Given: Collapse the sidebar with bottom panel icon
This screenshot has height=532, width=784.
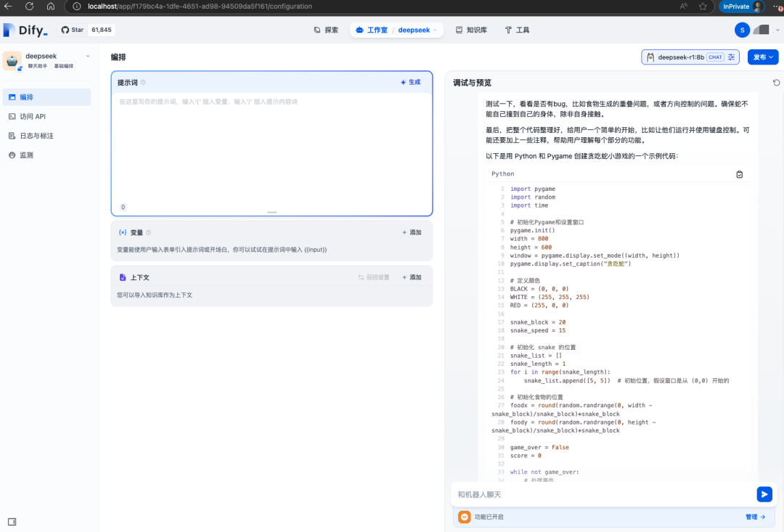Looking at the screenshot, I should 12,522.
